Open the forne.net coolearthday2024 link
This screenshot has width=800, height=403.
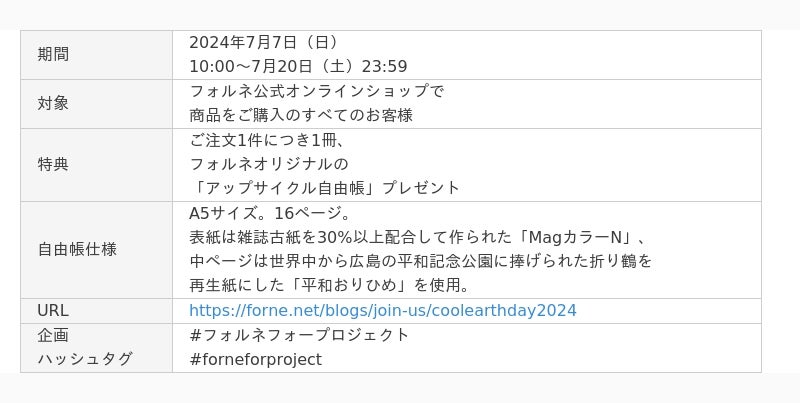point(382,310)
